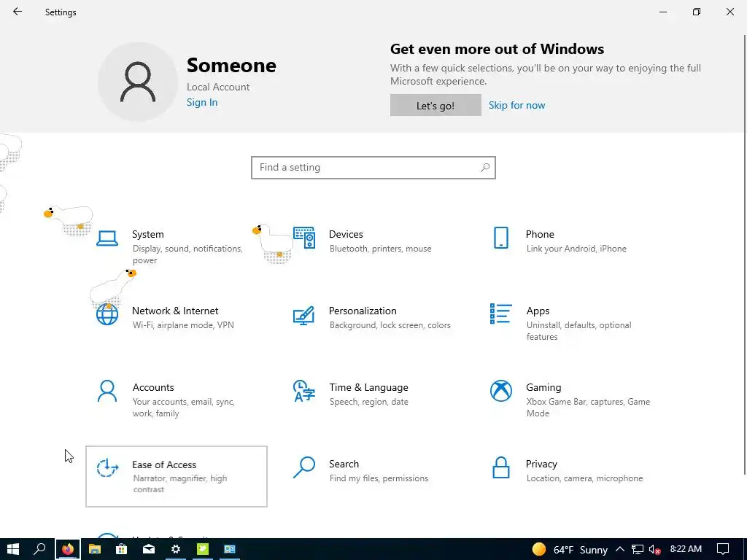
Task: Click the Sign In link
Action: [202, 102]
